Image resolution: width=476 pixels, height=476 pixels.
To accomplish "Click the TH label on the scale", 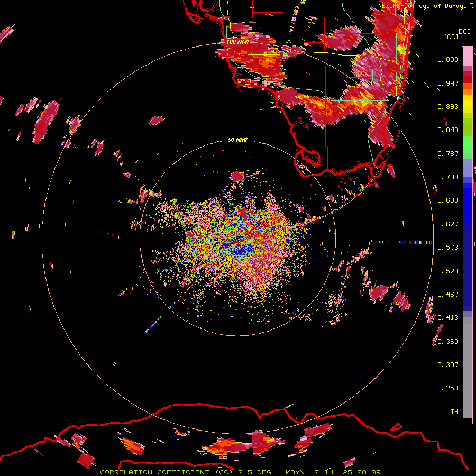I will pos(454,412).
